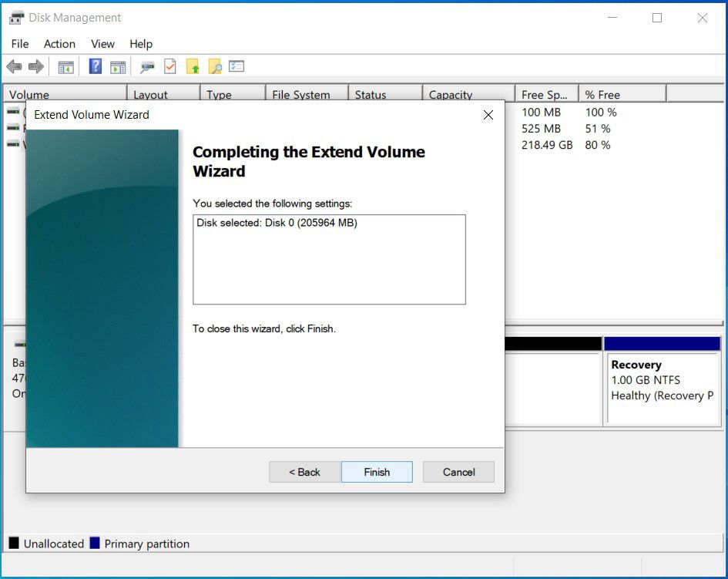
Task: Open Help via blue question mark icon
Action: [96, 67]
